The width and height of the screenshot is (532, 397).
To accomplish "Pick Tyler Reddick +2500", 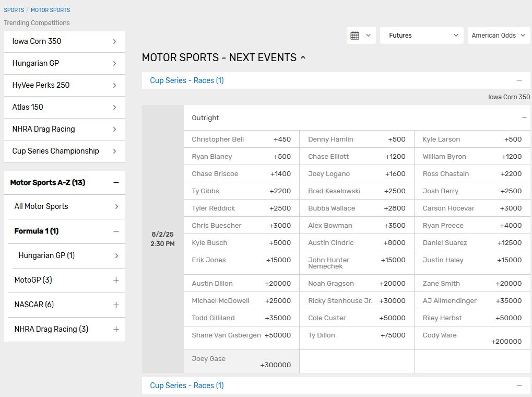I will (x=241, y=208).
